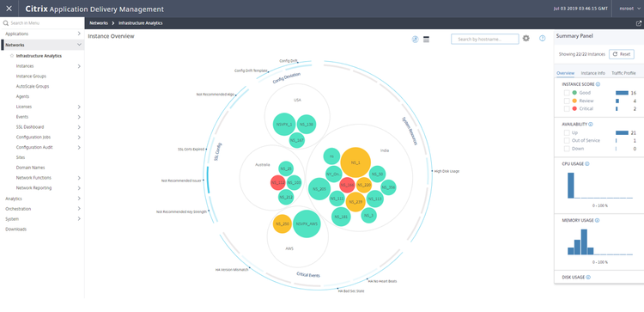
Task: Check the Up availability checkbox
Action: [567, 132]
